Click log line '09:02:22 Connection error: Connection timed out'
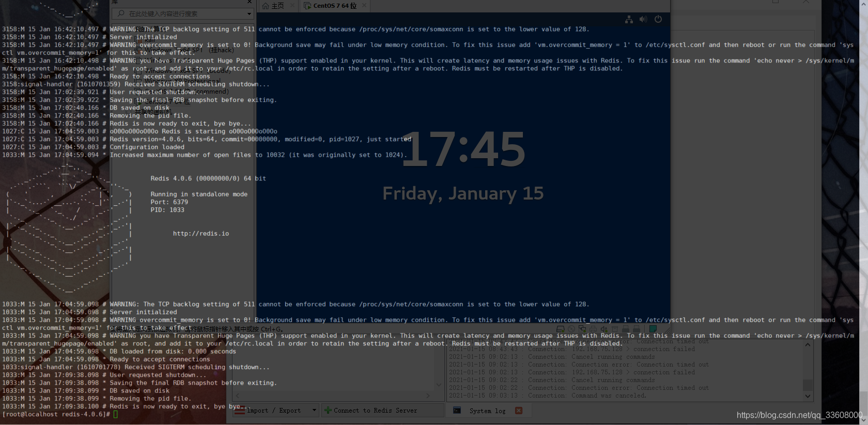Image resolution: width=868 pixels, height=425 pixels. pos(579,388)
